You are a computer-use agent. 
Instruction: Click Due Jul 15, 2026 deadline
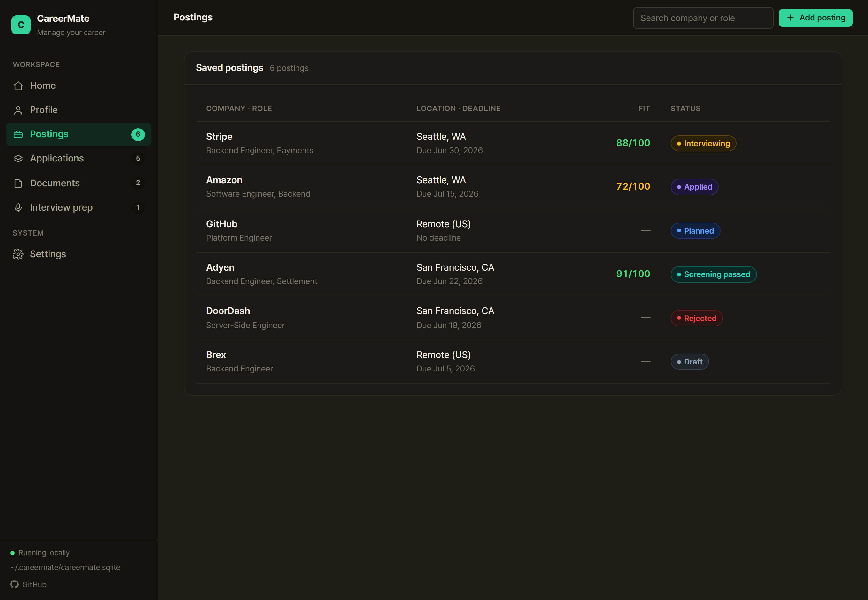447,194
